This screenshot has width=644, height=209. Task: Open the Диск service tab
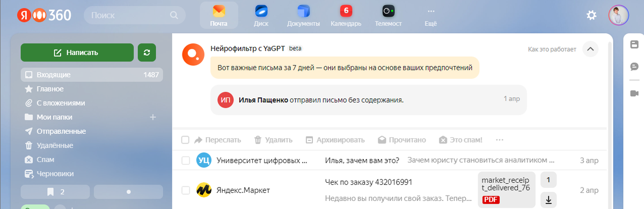261,16
